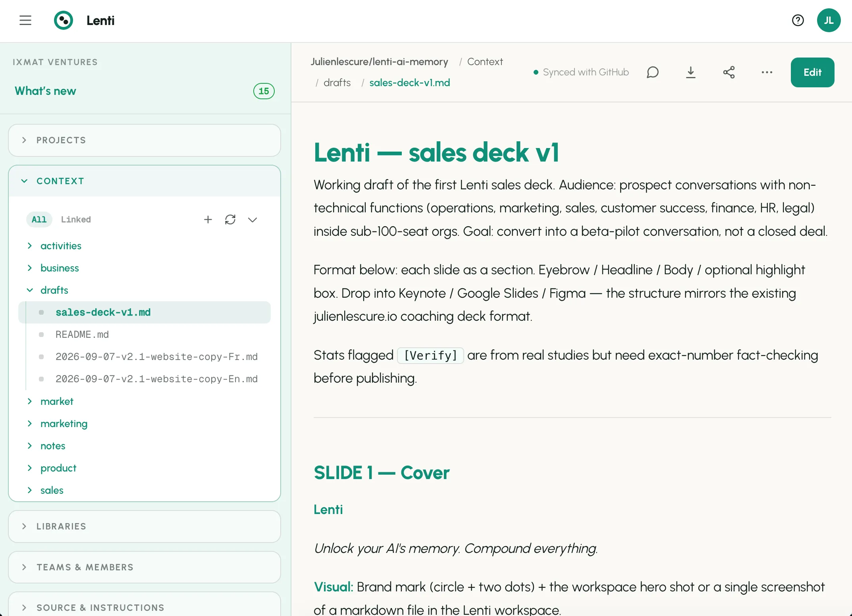Viewport: 852px width, 616px height.
Task: Expand the business folder
Action: click(x=60, y=268)
